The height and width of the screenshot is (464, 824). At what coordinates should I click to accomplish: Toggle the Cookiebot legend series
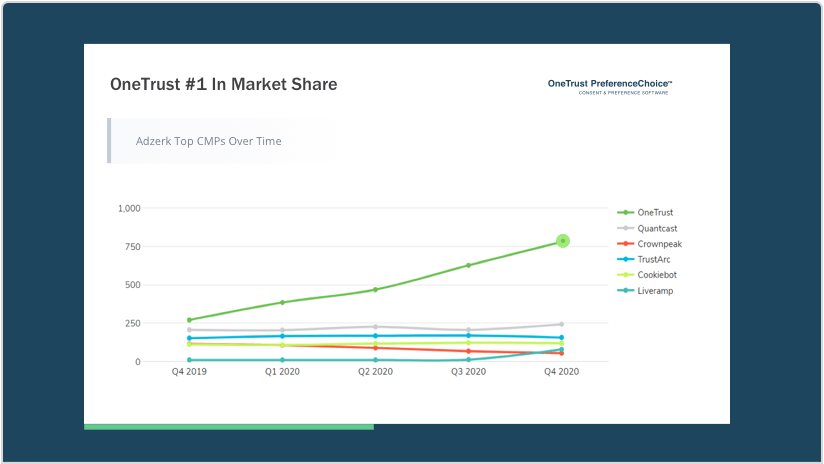click(x=647, y=275)
